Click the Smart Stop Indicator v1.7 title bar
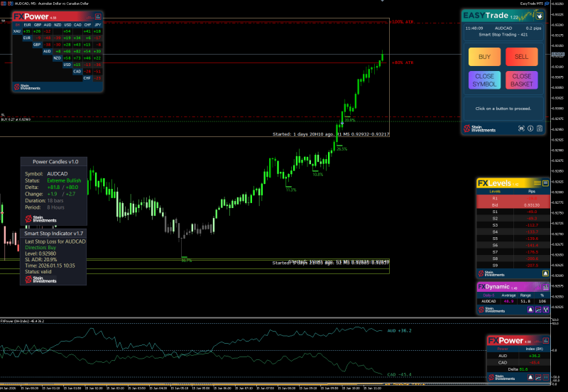 coord(54,234)
